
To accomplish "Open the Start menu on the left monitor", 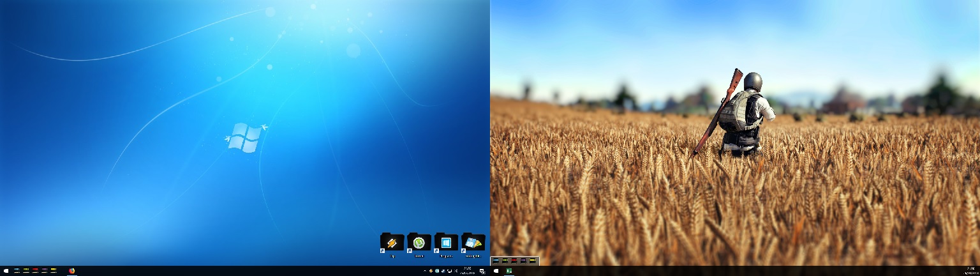I will (x=6, y=271).
